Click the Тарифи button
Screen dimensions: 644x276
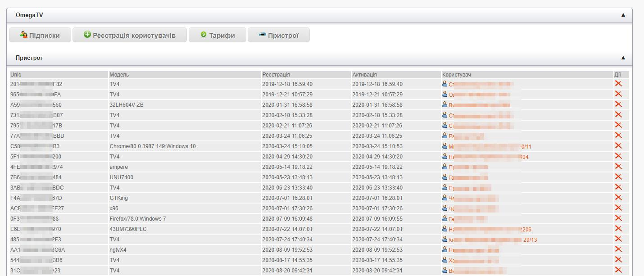click(x=218, y=35)
